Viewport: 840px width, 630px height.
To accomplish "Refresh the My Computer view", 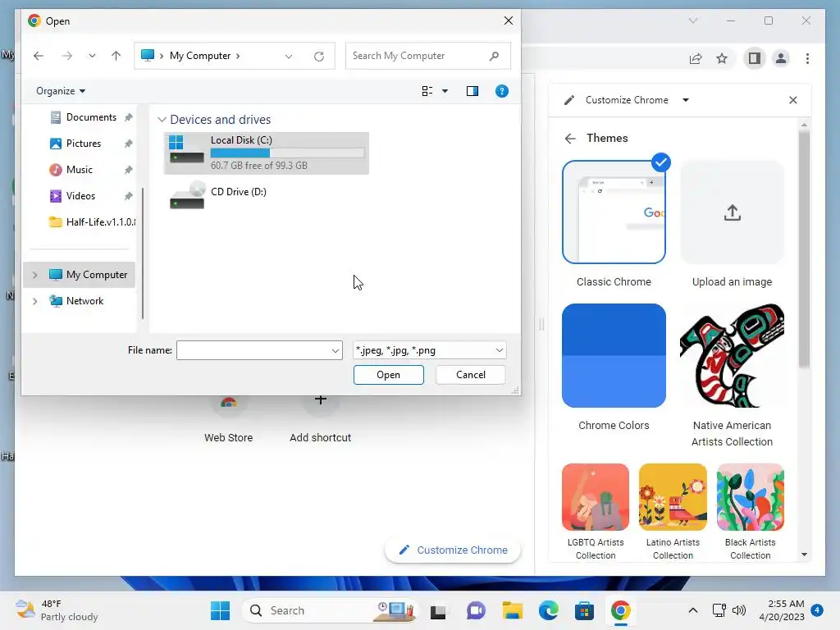I will (x=319, y=57).
